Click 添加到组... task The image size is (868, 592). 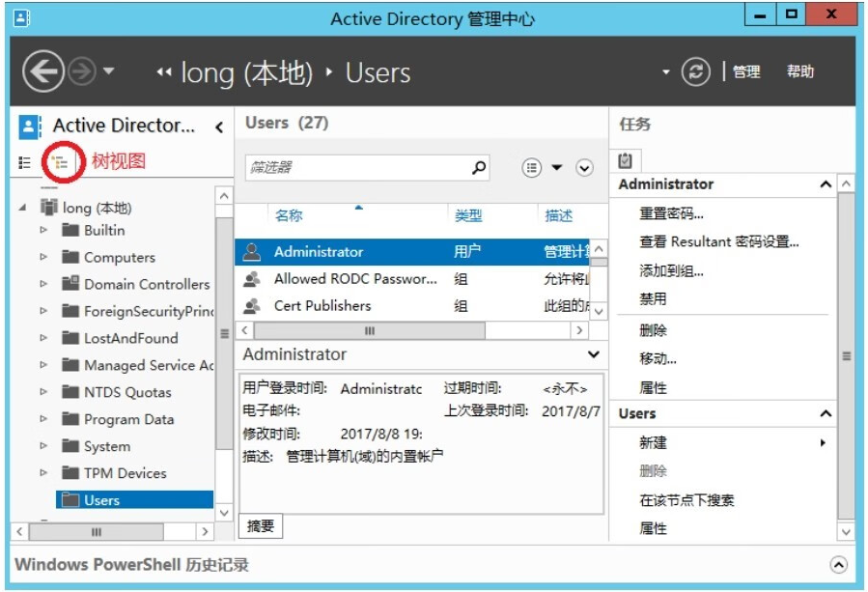tap(671, 270)
